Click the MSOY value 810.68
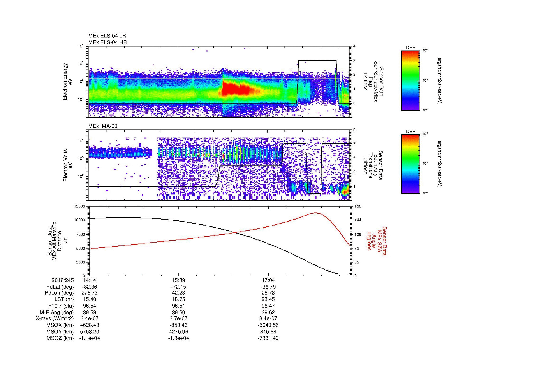This screenshot has height=392, width=555. [268, 332]
